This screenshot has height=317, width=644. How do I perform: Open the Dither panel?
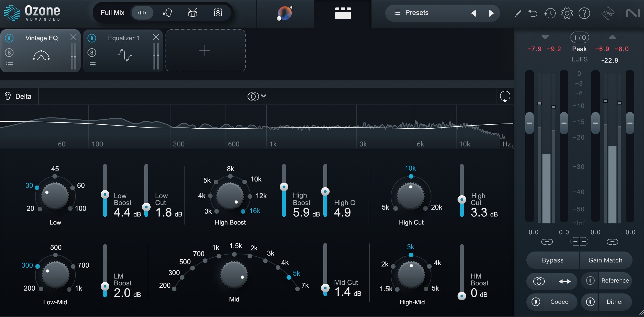click(x=615, y=302)
